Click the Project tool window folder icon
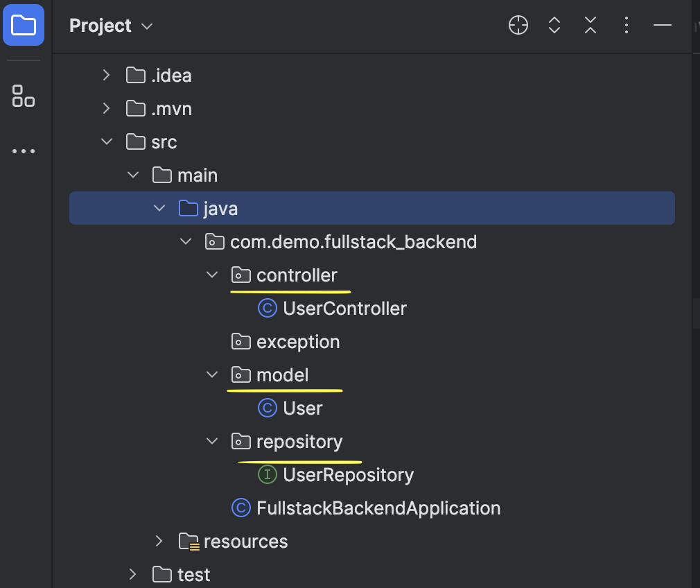 [24, 26]
